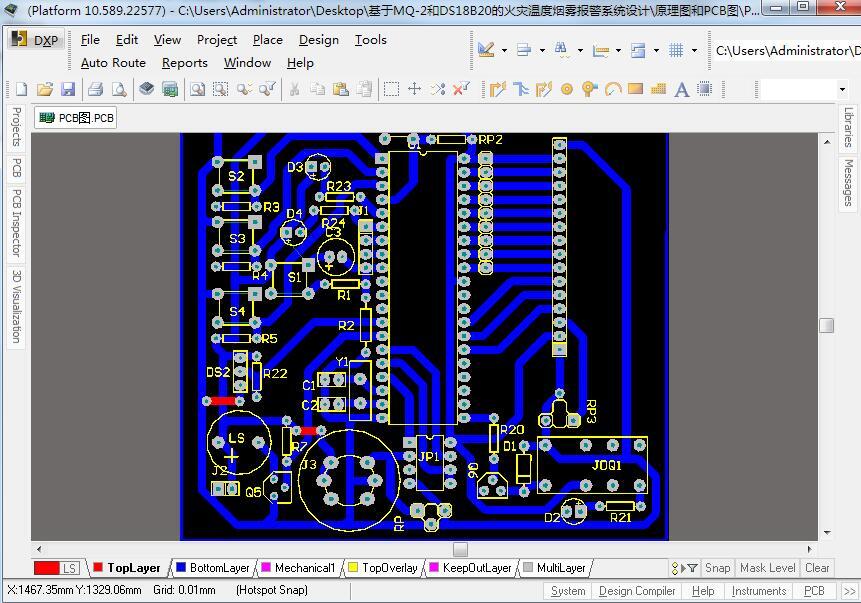The image size is (861, 603).
Task: Expand the grid settings dropdown arrow
Action: click(694, 51)
